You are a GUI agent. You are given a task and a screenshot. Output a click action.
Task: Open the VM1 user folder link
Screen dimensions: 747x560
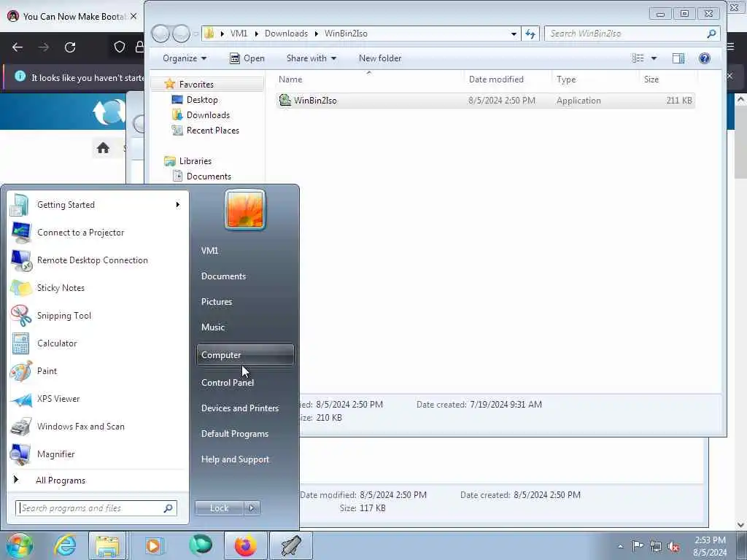point(209,251)
